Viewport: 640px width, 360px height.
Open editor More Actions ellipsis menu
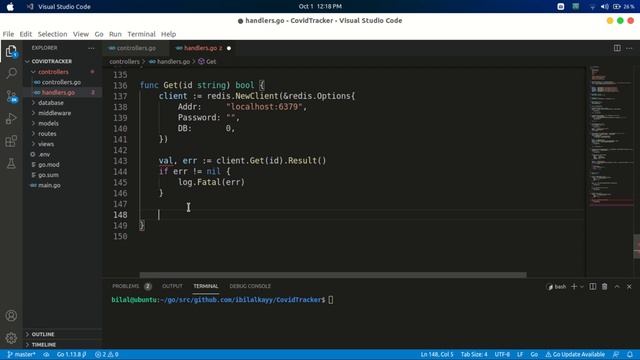tap(629, 48)
